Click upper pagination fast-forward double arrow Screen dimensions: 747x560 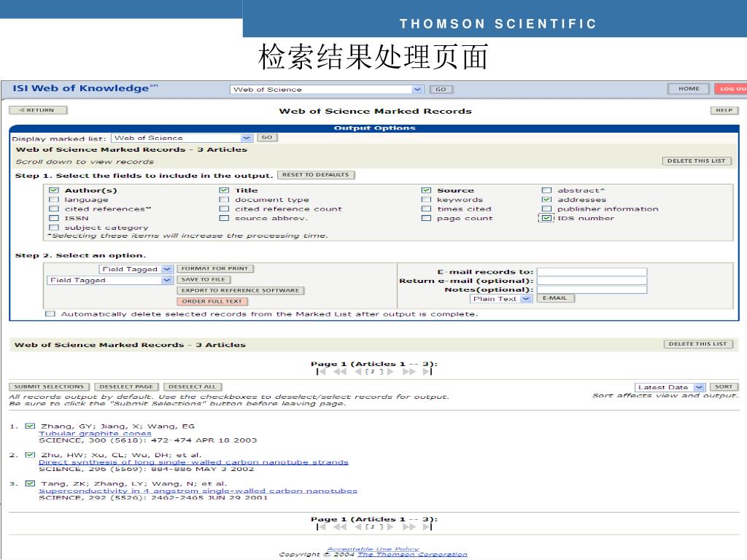click(x=409, y=371)
